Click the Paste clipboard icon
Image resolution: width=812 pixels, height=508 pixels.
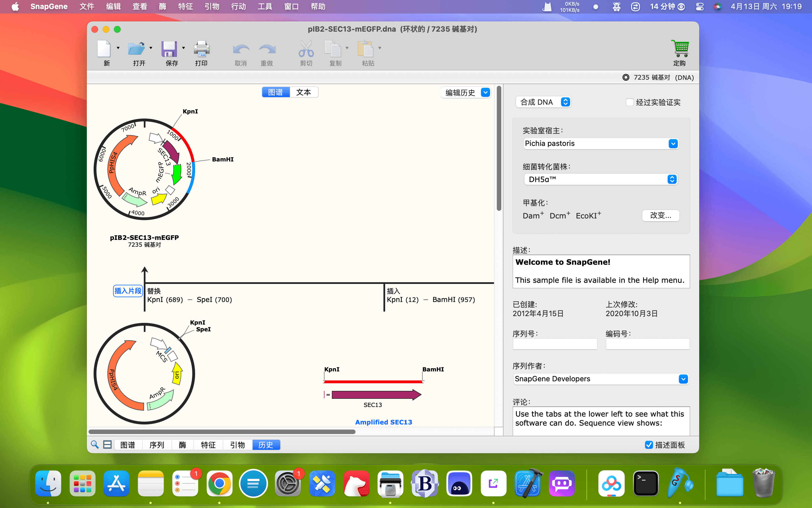click(x=365, y=49)
